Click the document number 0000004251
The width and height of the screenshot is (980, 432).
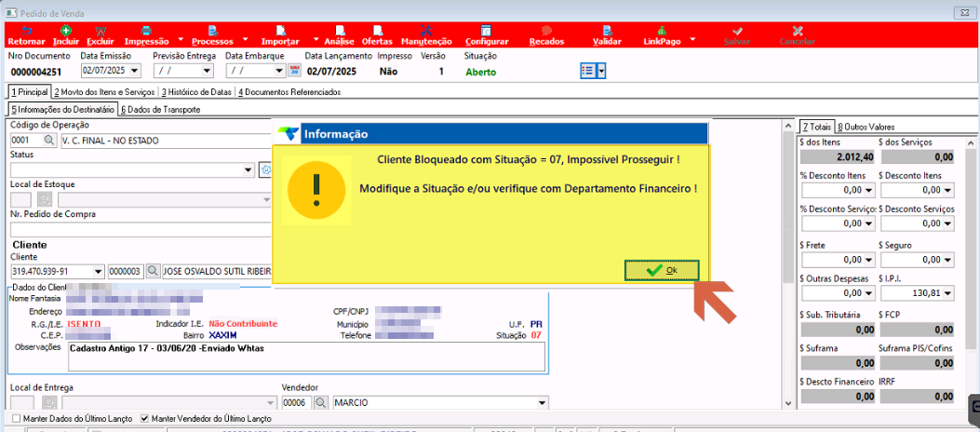(36, 72)
